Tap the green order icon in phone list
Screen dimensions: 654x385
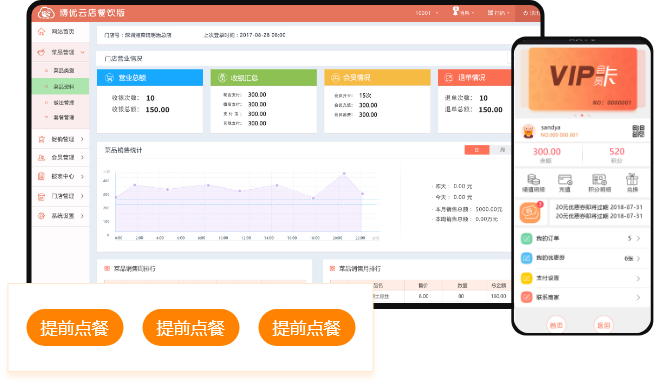[526, 239]
